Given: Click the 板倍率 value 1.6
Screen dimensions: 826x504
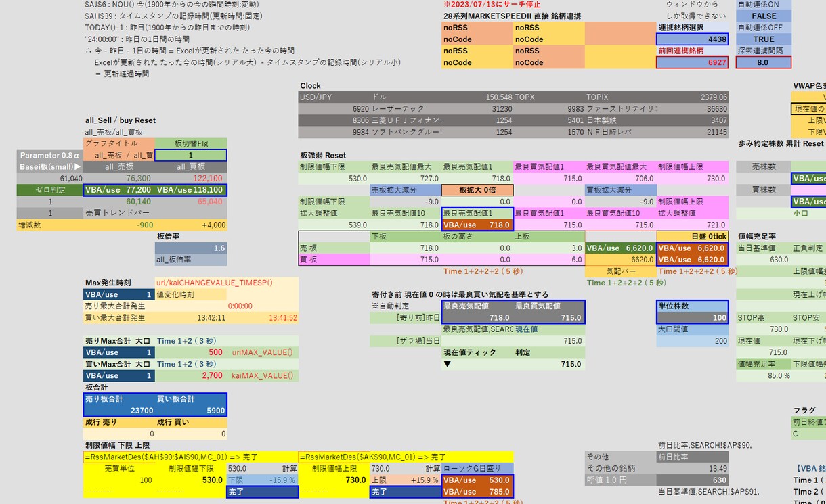Looking at the screenshot, I should click(191, 248).
